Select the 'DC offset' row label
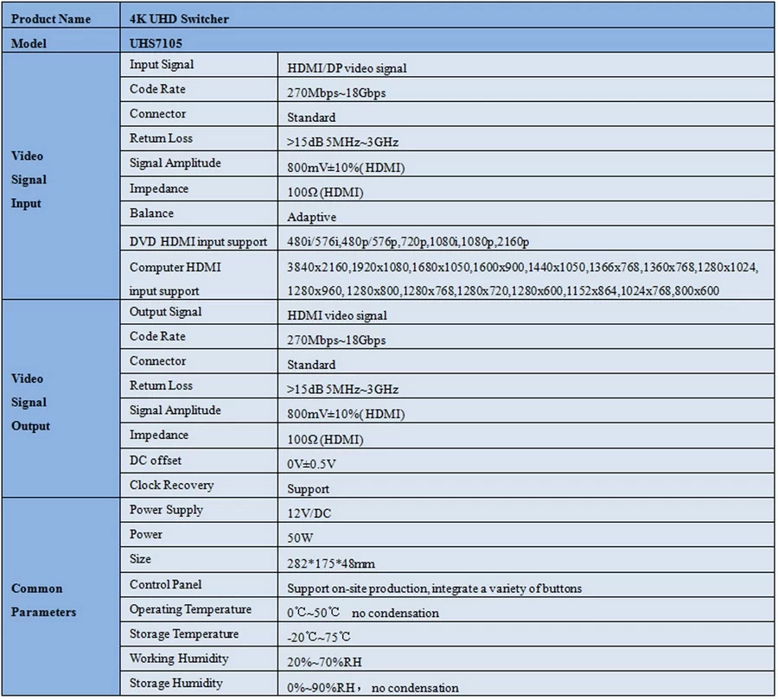 pos(156,461)
